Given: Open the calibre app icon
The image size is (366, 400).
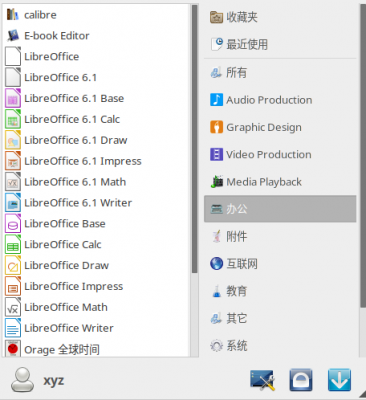Looking at the screenshot, I should (x=13, y=15).
